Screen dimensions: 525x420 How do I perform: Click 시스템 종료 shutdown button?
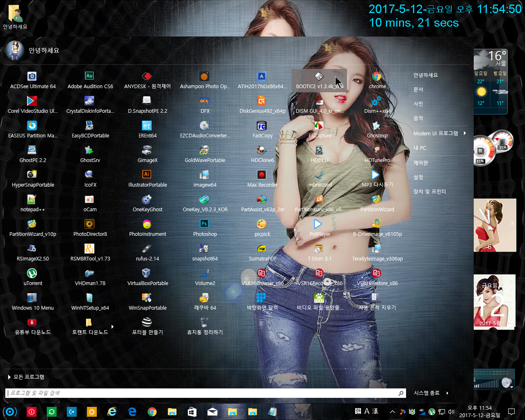coord(427,393)
